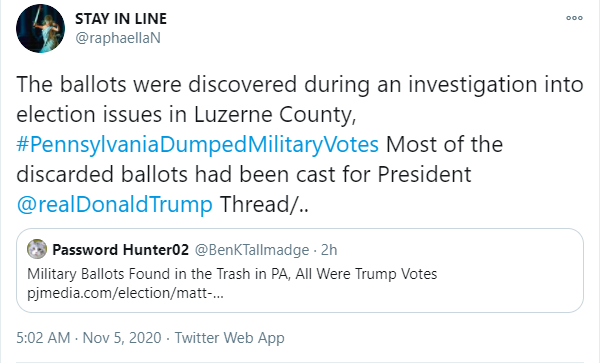Open the @raphaellaN handle
The image size is (602, 363).
[x=117, y=38]
